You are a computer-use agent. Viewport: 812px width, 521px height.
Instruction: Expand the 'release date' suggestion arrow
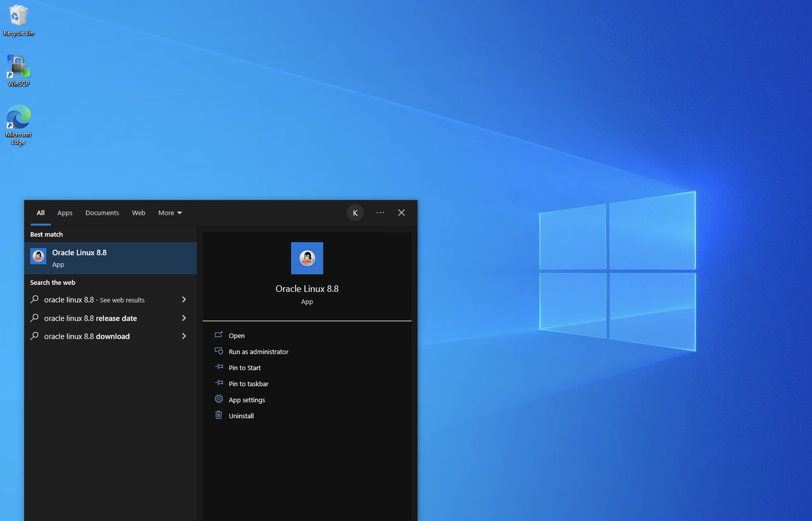pos(184,318)
